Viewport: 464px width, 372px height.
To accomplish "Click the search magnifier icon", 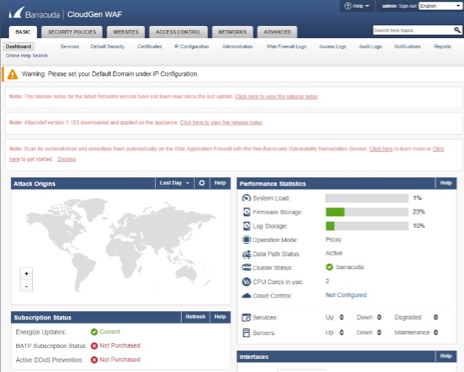I will tap(457, 30).
